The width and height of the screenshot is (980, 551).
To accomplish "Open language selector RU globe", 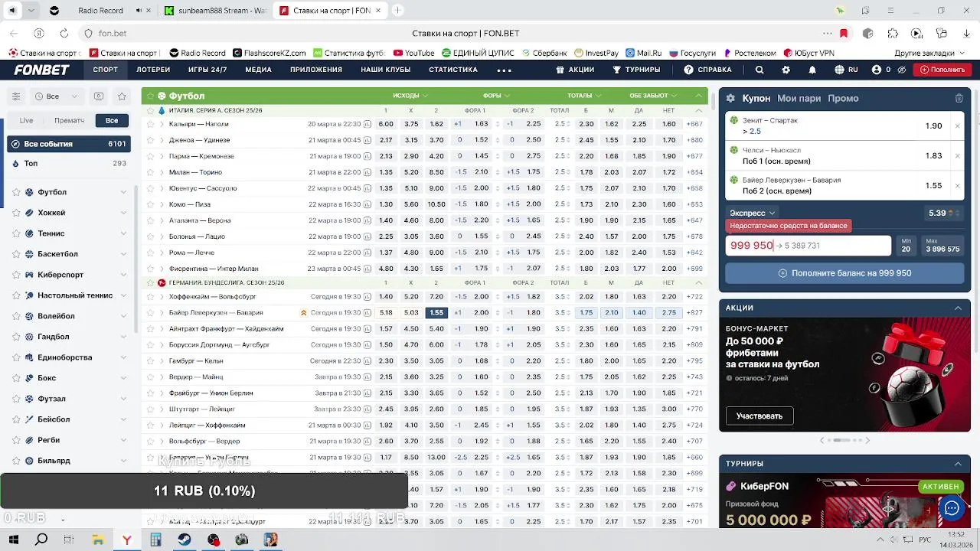I will point(846,70).
